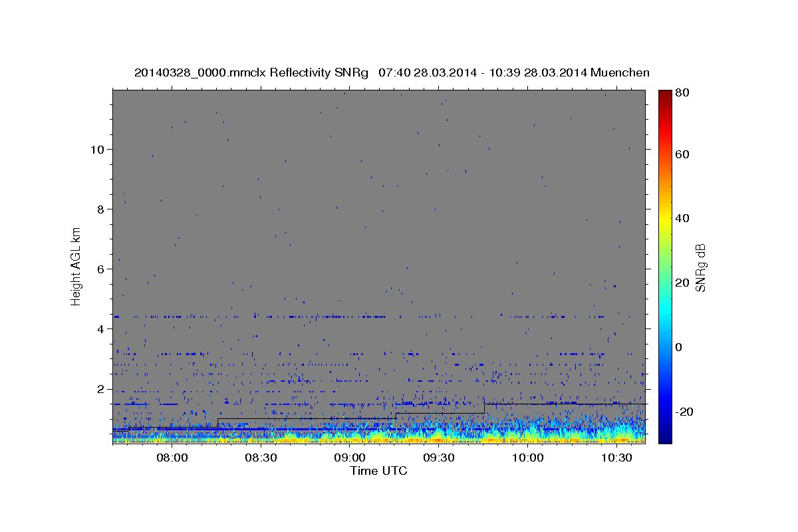The height and width of the screenshot is (532, 798).
Task: Click the 10:00 time tick label
Action: click(x=528, y=458)
